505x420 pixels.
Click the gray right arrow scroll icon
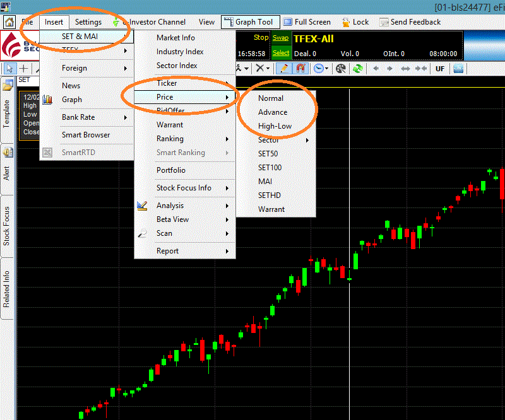(389, 69)
